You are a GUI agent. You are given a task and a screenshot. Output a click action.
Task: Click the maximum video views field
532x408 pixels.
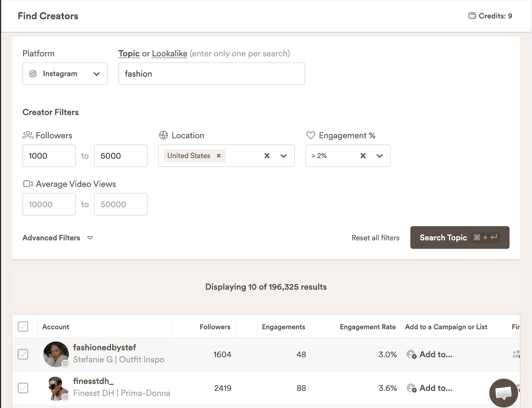[121, 204]
